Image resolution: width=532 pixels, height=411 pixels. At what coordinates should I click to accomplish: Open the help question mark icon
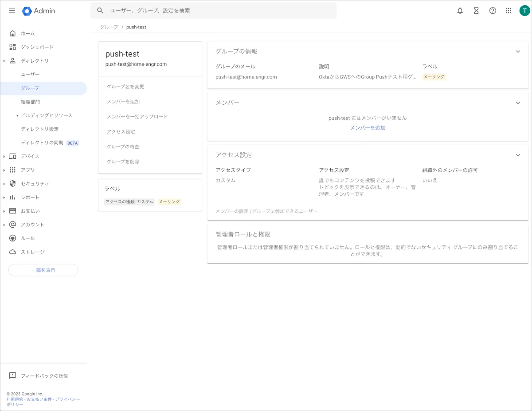coord(493,11)
